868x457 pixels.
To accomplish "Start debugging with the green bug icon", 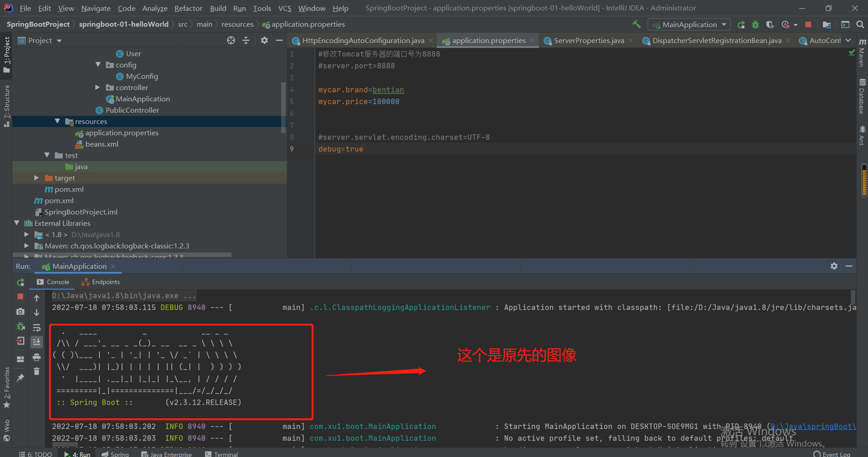I will pos(755,24).
